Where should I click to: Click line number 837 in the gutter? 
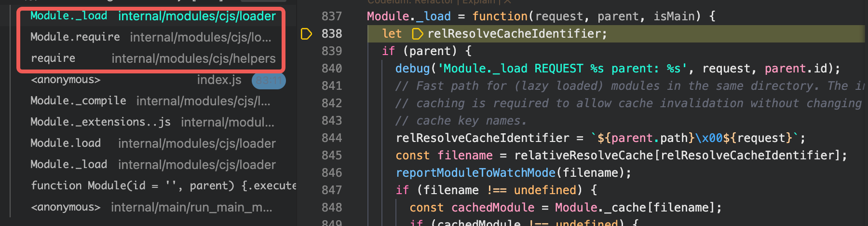pos(332,16)
